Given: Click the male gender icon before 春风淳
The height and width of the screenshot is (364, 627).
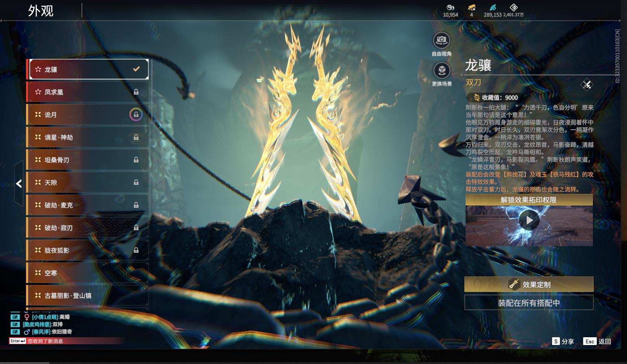Looking at the screenshot, I should pyautogui.click(x=27, y=332).
